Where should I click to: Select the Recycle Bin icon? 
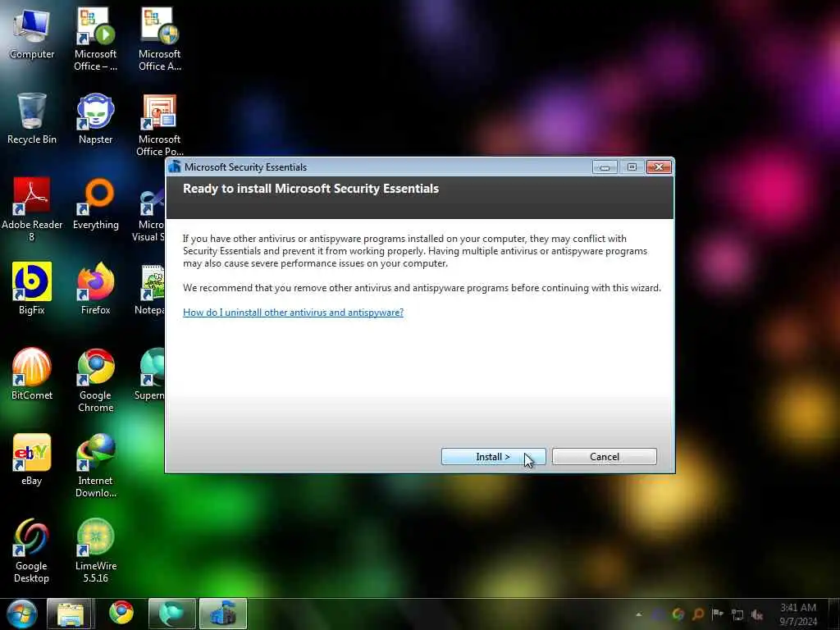tap(32, 119)
